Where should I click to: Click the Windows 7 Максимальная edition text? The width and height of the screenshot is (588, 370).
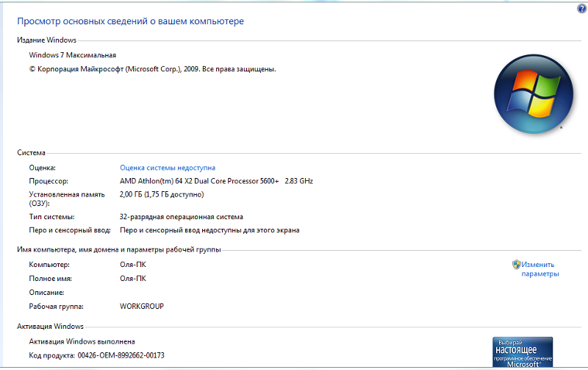pyautogui.click(x=72, y=55)
